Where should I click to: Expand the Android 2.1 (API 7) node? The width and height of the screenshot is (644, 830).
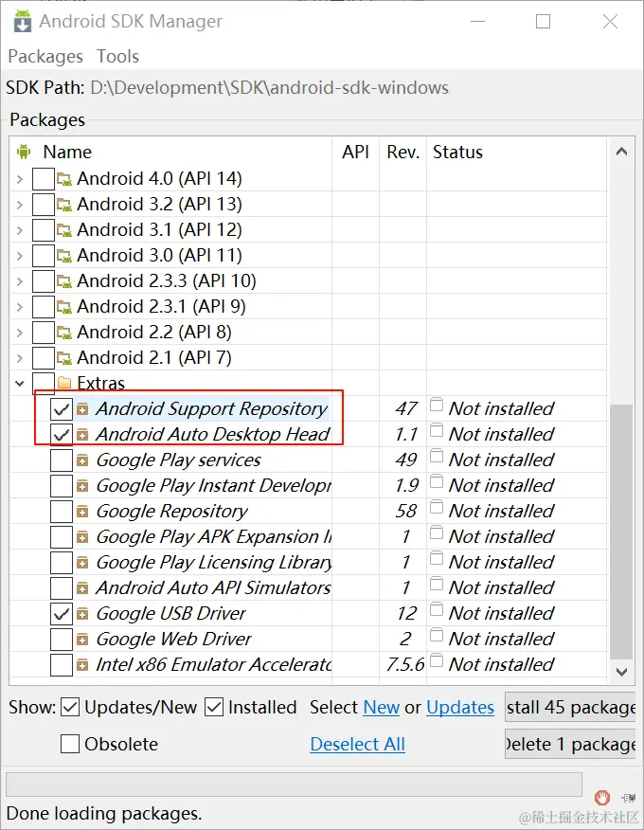[x=20, y=358]
